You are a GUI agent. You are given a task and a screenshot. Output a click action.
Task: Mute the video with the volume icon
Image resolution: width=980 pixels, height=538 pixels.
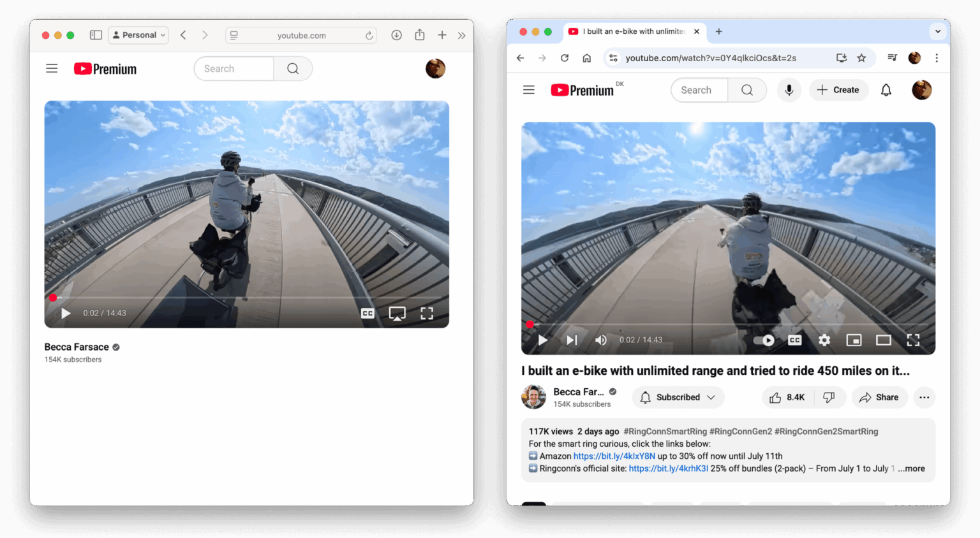point(600,340)
